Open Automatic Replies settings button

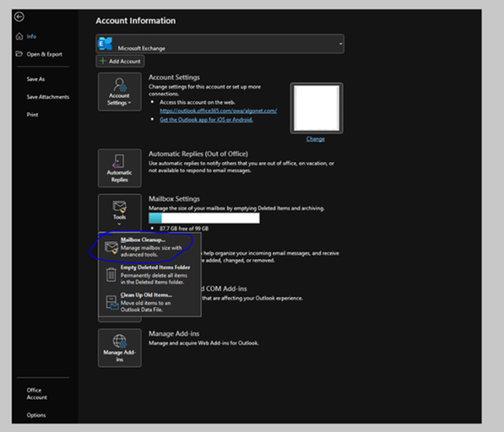(x=120, y=168)
